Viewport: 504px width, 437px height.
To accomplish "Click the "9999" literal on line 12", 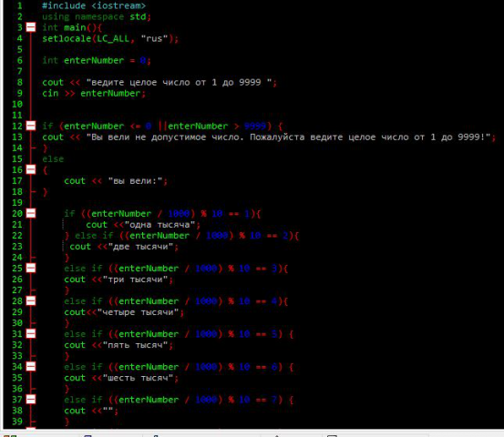I will coord(255,126).
